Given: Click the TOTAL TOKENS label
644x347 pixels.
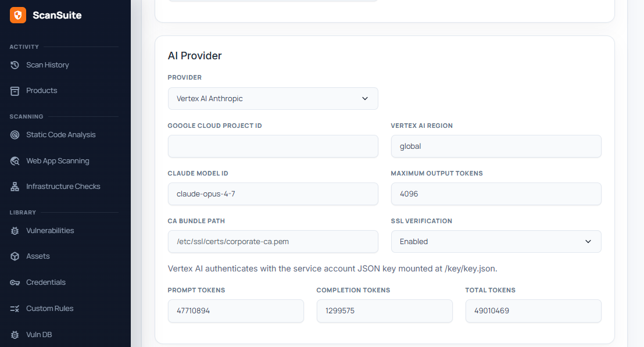Looking at the screenshot, I should click(491, 290).
